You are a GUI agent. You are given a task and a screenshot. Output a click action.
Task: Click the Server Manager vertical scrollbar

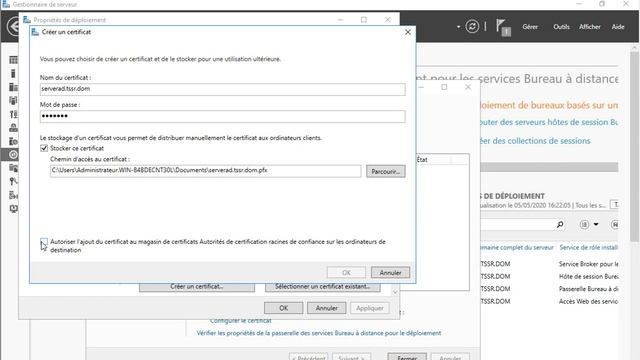point(634,147)
